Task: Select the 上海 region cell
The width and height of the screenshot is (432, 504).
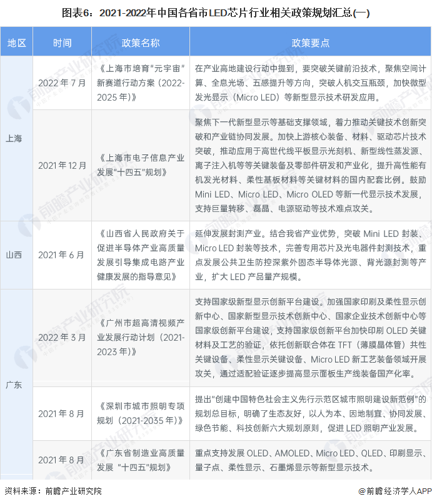Action: (14, 138)
